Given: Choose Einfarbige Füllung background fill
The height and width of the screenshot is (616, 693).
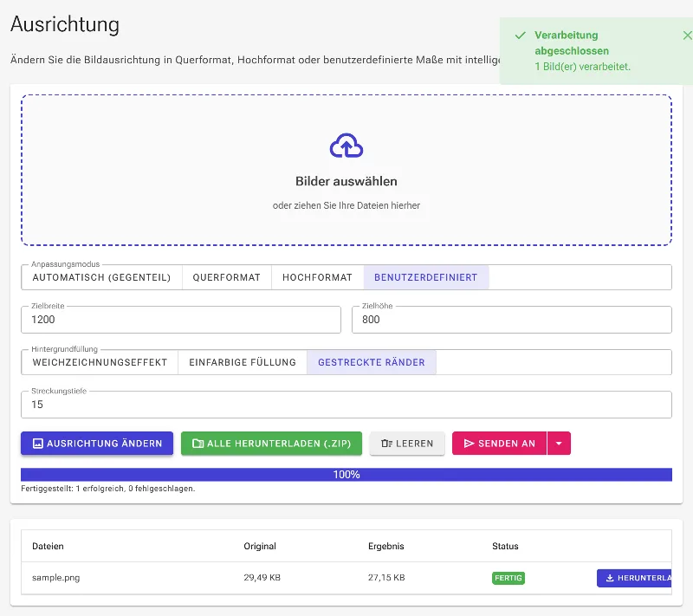Looking at the screenshot, I should coord(243,362).
